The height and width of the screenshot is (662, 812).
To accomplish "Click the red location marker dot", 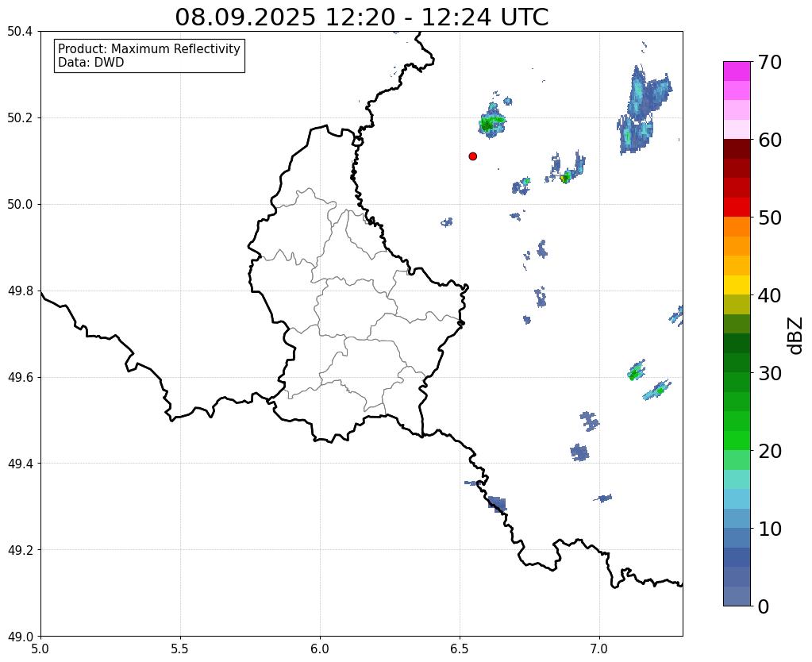I will (x=472, y=156).
